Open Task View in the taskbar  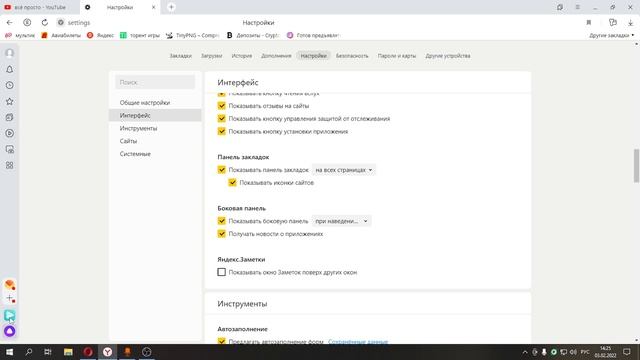(x=48, y=352)
